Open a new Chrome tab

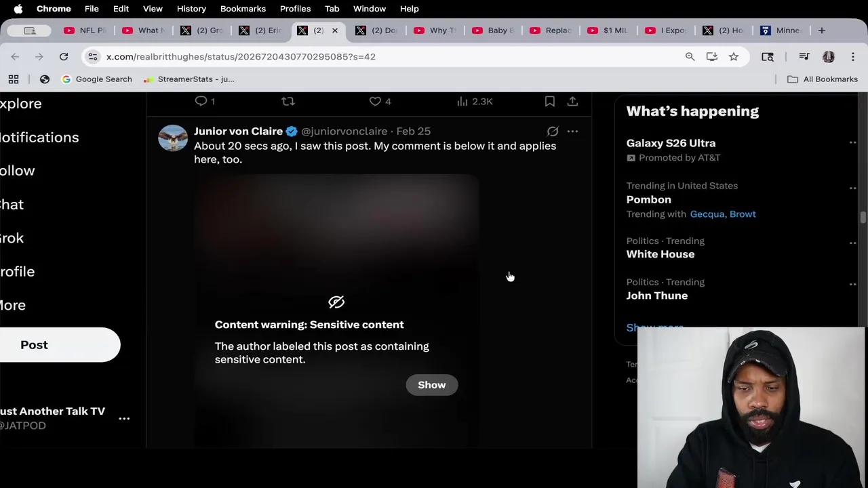pos(822,30)
